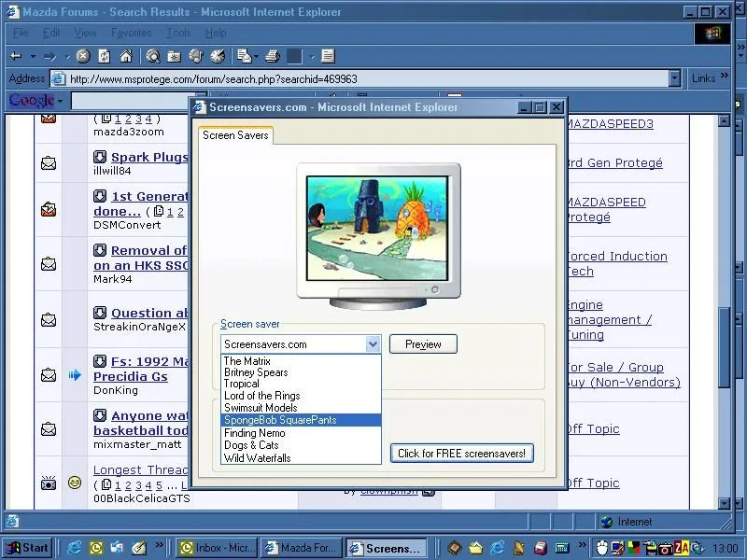Open the Screen saver dropdown arrow
This screenshot has height=560, width=747.
(x=373, y=343)
